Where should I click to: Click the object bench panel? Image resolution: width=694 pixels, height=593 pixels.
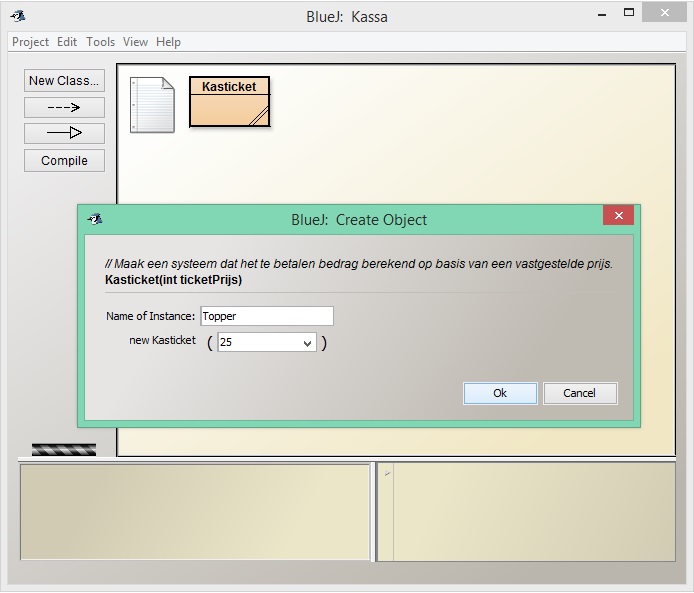click(195, 512)
